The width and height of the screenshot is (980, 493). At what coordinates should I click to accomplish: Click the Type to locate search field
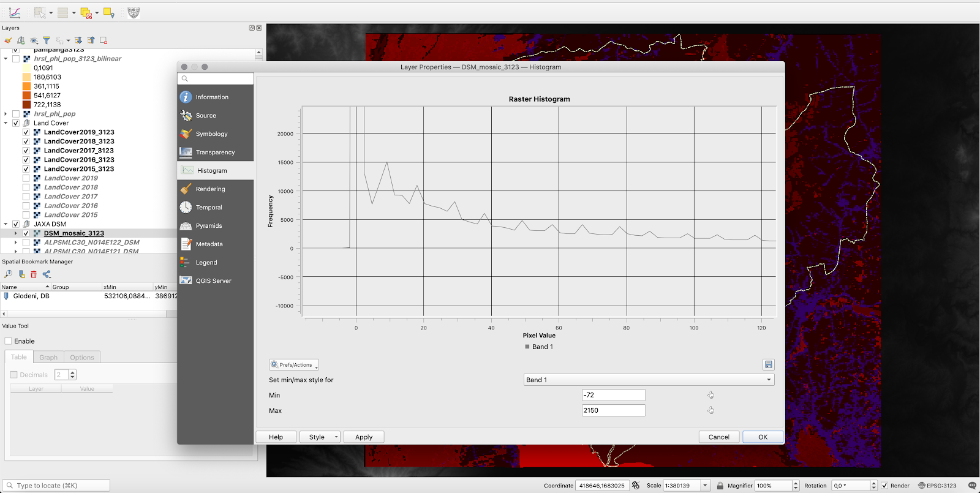click(x=56, y=486)
